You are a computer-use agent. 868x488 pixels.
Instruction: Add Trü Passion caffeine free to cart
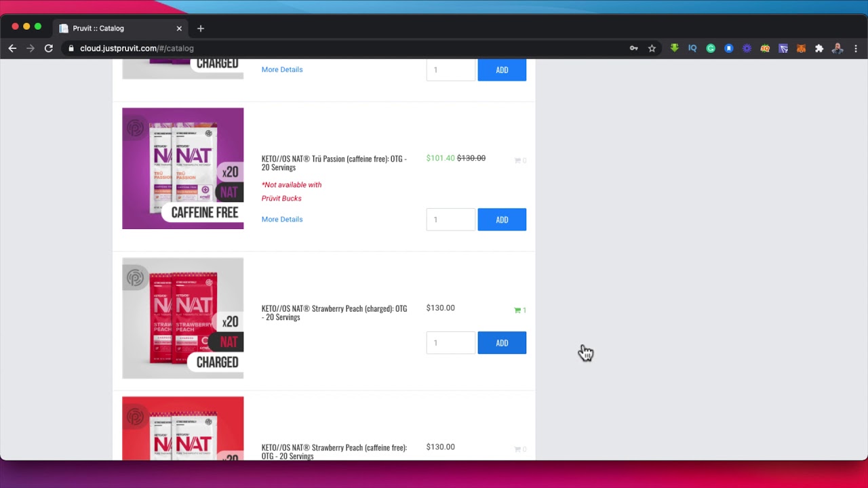pyautogui.click(x=502, y=220)
